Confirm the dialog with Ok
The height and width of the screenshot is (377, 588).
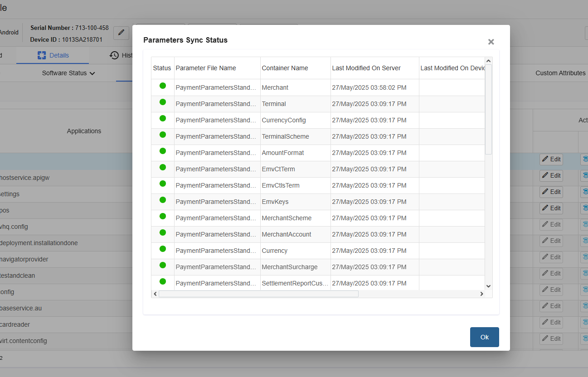pos(485,337)
